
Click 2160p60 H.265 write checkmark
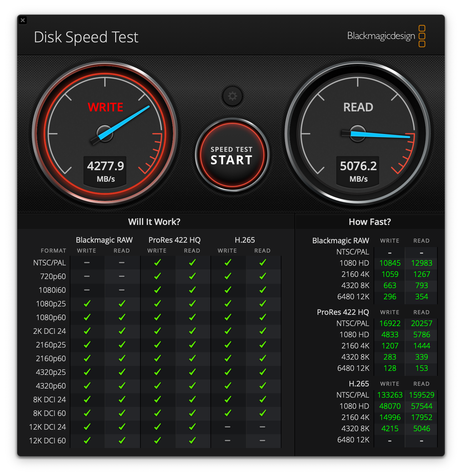[x=228, y=358]
